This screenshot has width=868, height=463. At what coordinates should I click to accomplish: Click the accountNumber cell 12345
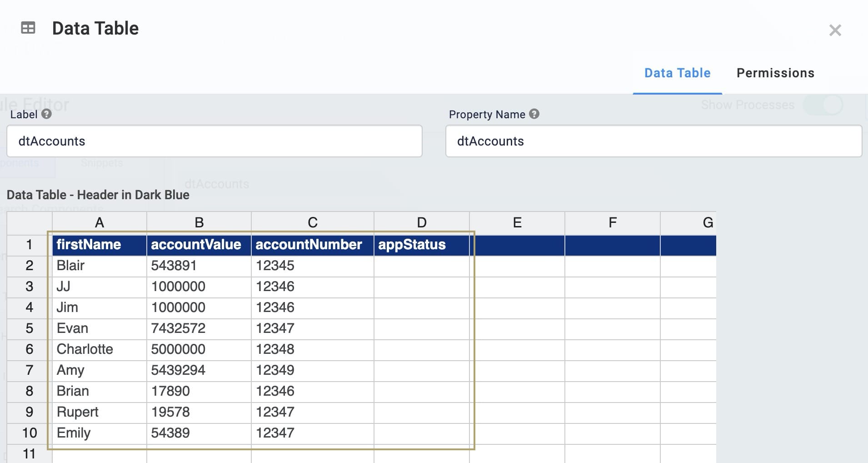pyautogui.click(x=313, y=266)
